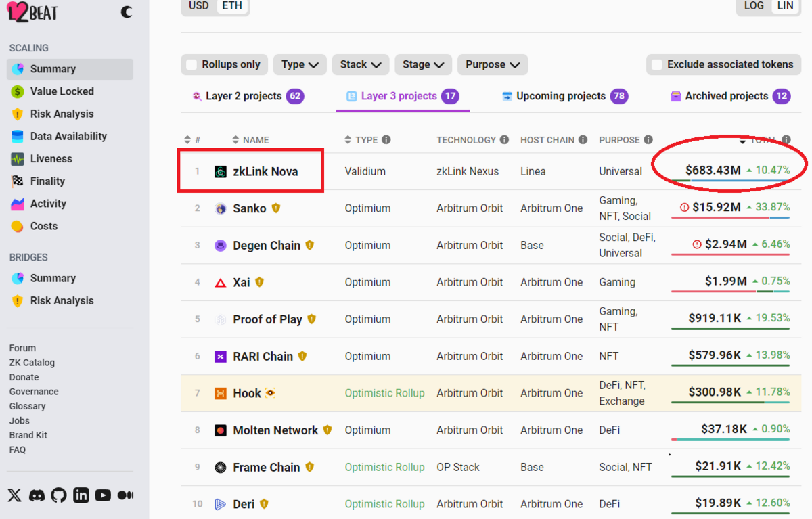Sort the table by # column
Viewport: 812px width, 519px height.
tap(193, 140)
